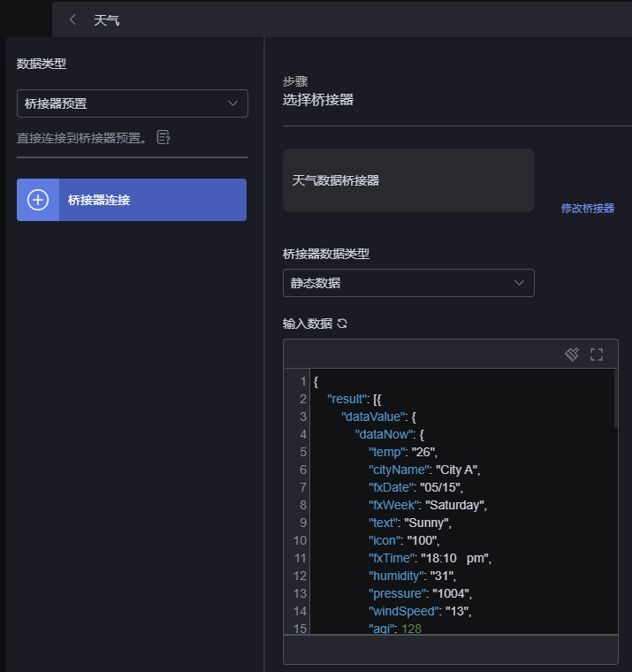Click the "dataNow" key in the editor
This screenshot has height=672, width=632.
384,434
